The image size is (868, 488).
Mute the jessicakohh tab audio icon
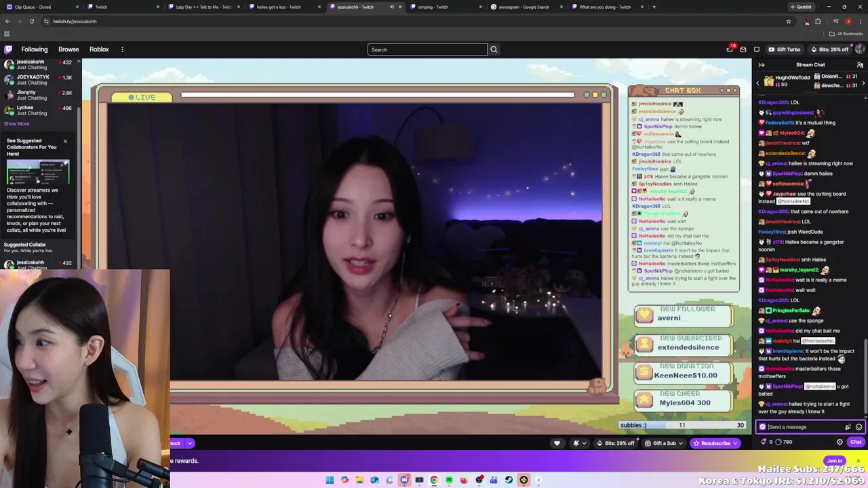391,7
